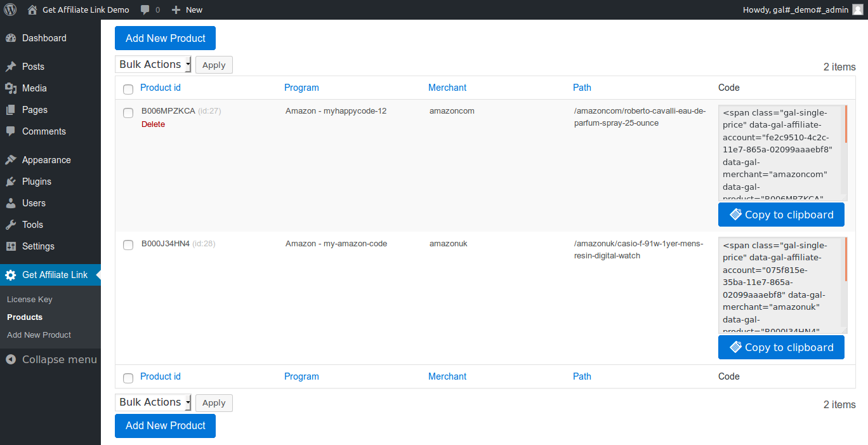868x445 pixels.
Task: Copy the amazonuk product code to the clipboard
Action: (781, 347)
